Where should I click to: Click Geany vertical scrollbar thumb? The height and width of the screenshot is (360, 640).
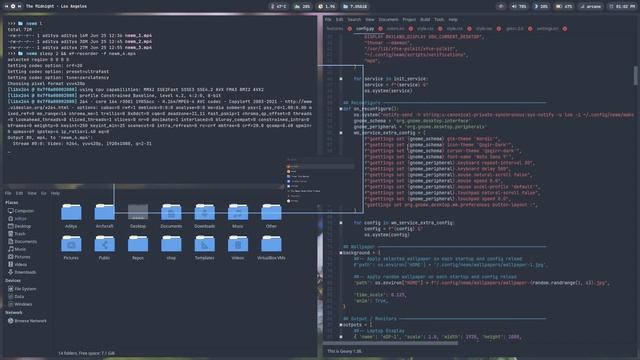tap(636, 76)
